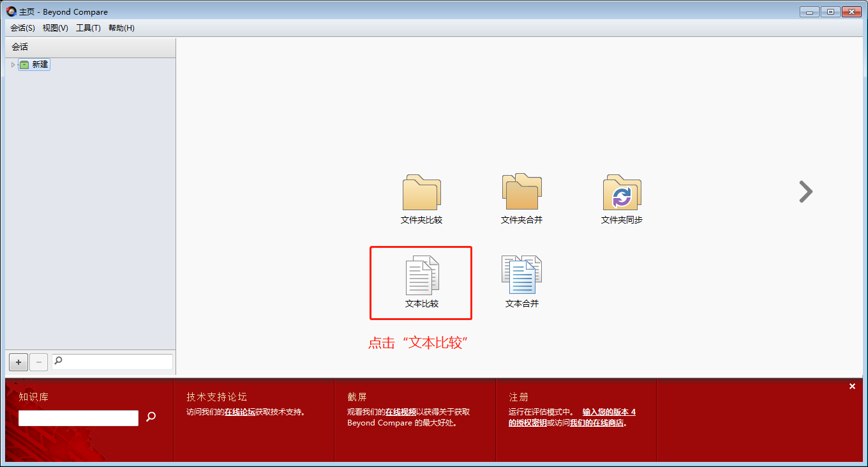Launch the 文本合并 text merge icon
868x467 pixels.
tap(521, 276)
